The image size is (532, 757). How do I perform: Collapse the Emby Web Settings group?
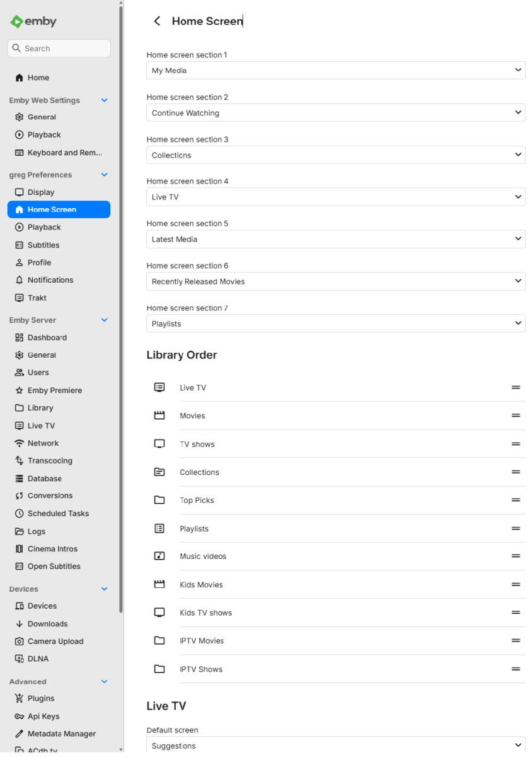tap(105, 100)
